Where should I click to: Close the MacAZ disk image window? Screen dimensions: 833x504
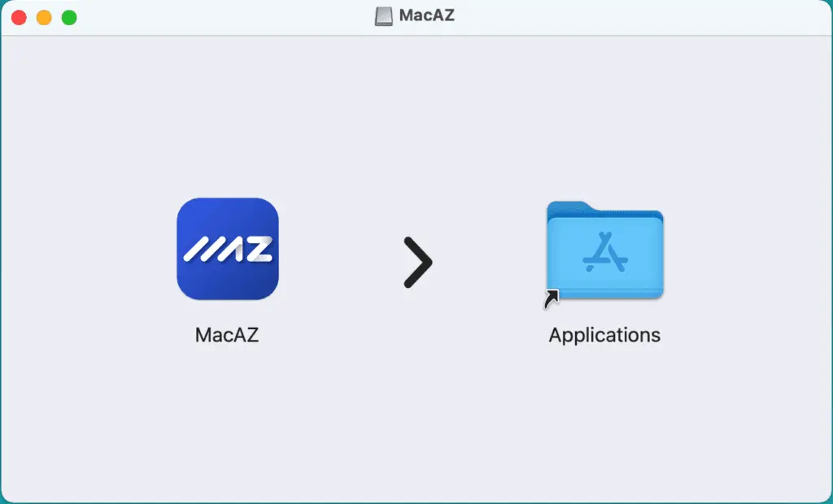(19, 18)
